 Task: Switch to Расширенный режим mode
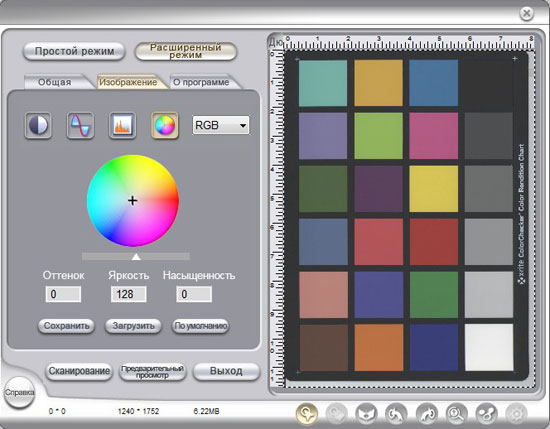[x=186, y=51]
